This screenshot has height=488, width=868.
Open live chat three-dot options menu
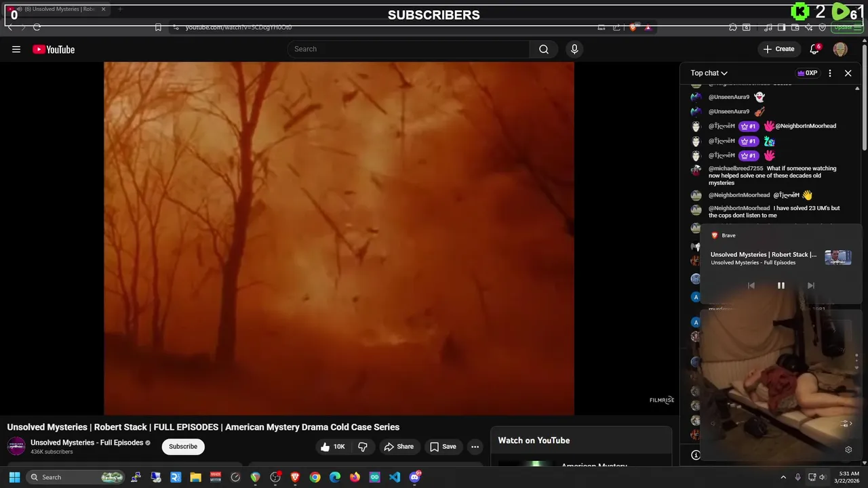point(830,73)
